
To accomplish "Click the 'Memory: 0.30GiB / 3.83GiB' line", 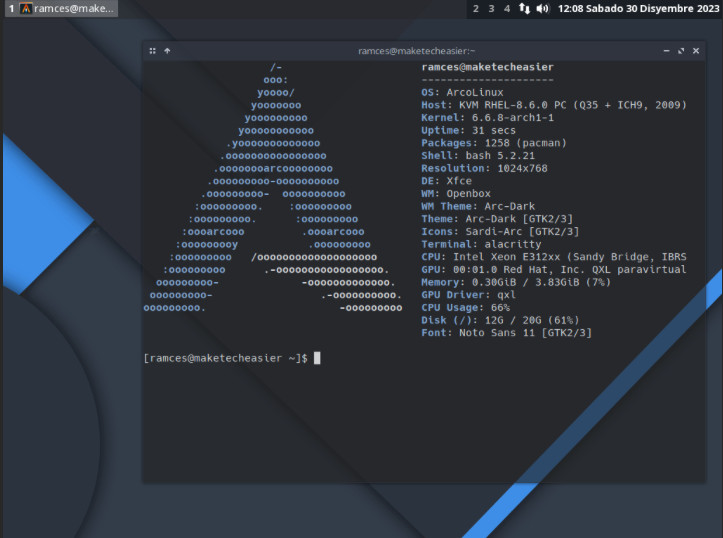I will coord(516,282).
